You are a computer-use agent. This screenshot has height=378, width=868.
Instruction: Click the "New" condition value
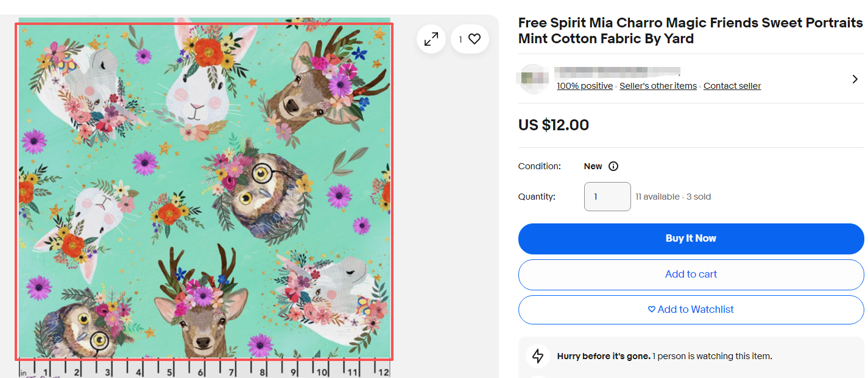pyautogui.click(x=593, y=166)
